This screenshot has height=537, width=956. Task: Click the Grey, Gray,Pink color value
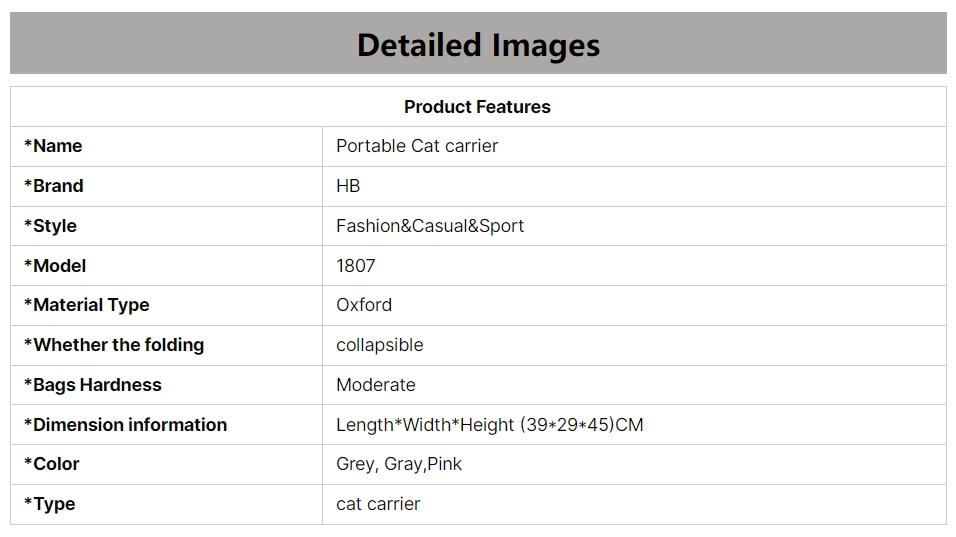(x=399, y=464)
